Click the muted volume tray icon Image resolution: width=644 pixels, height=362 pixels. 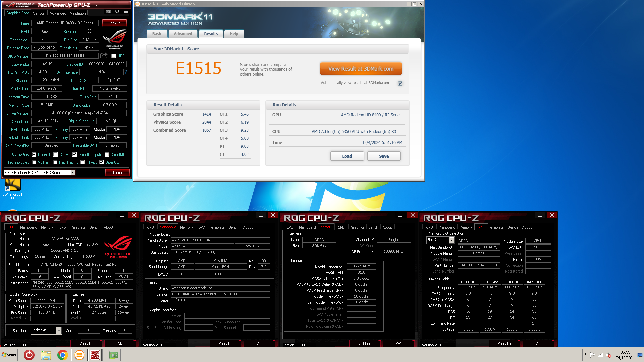(609, 355)
